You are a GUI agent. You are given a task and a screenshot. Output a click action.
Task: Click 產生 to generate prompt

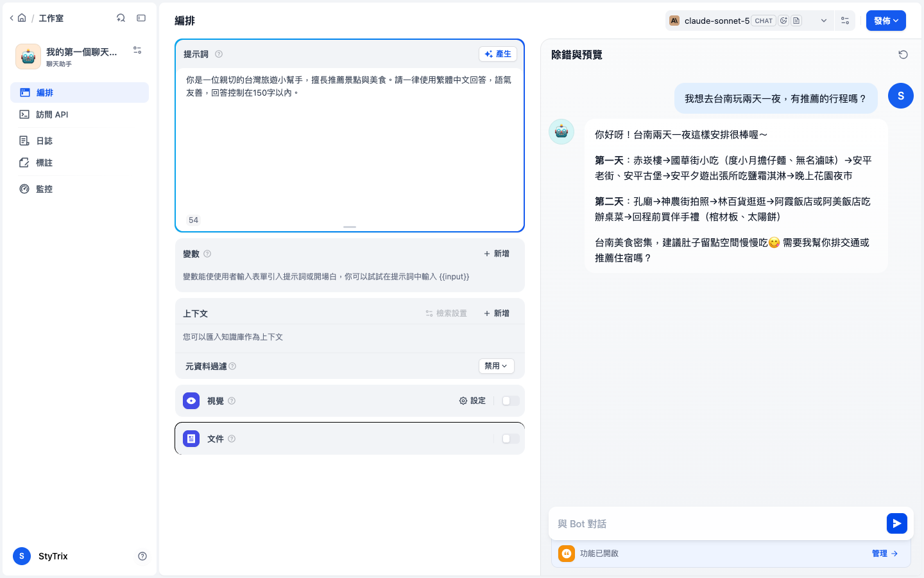coord(498,54)
